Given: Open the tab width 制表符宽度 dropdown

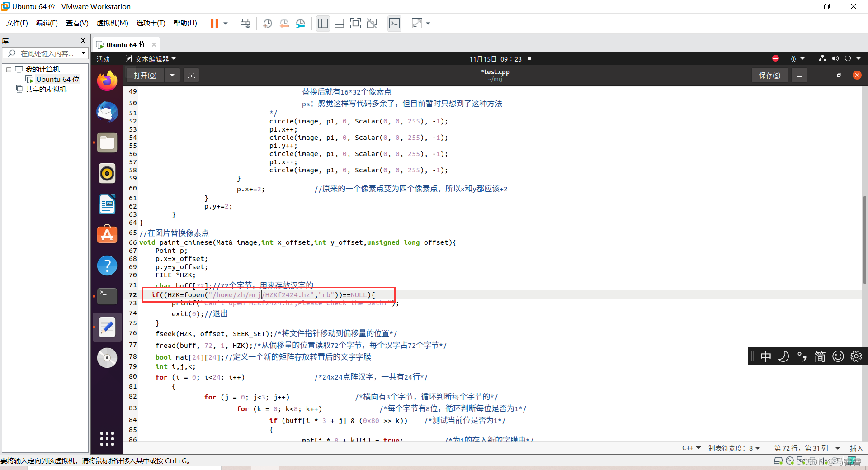Looking at the screenshot, I should point(734,448).
